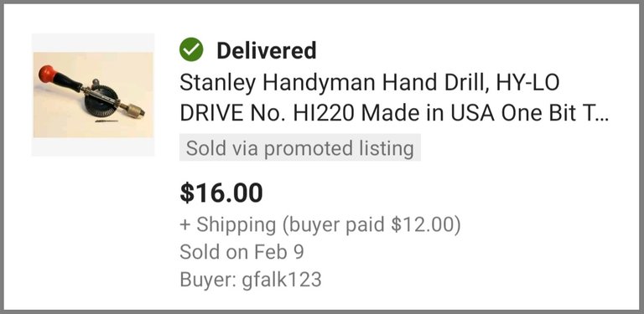
Task: Click the title line starting with DRIVE No.
Action: [394, 113]
